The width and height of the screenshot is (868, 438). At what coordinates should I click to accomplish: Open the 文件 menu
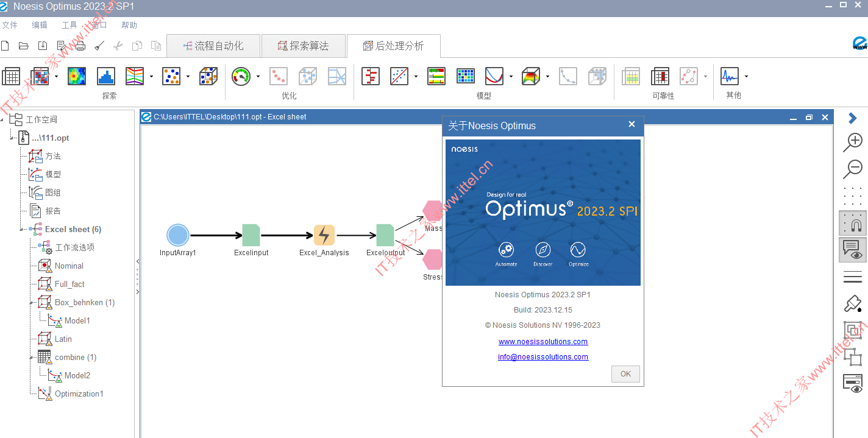point(10,25)
